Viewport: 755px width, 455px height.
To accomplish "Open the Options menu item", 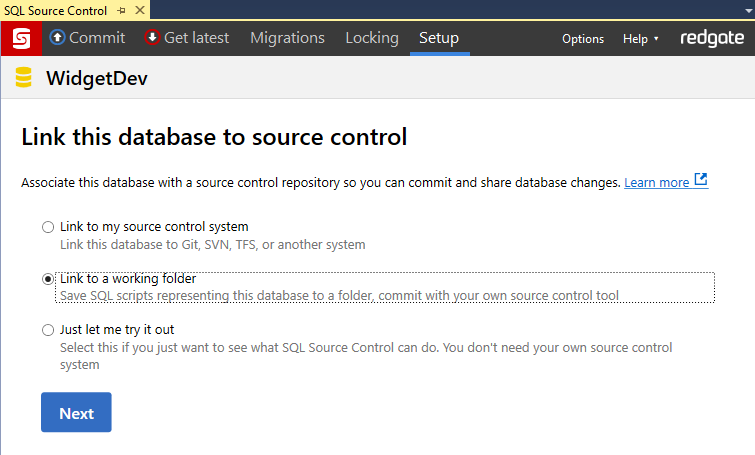I will [x=583, y=39].
